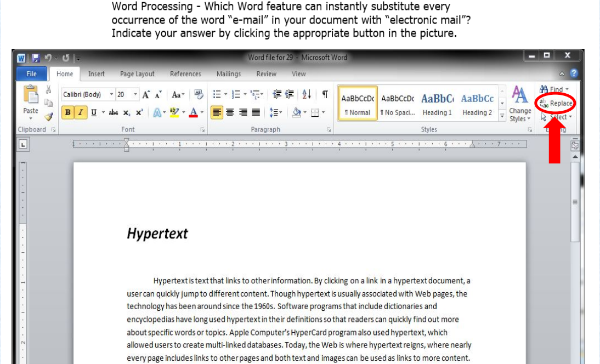
Task: Open the File tab
Action: [x=31, y=74]
